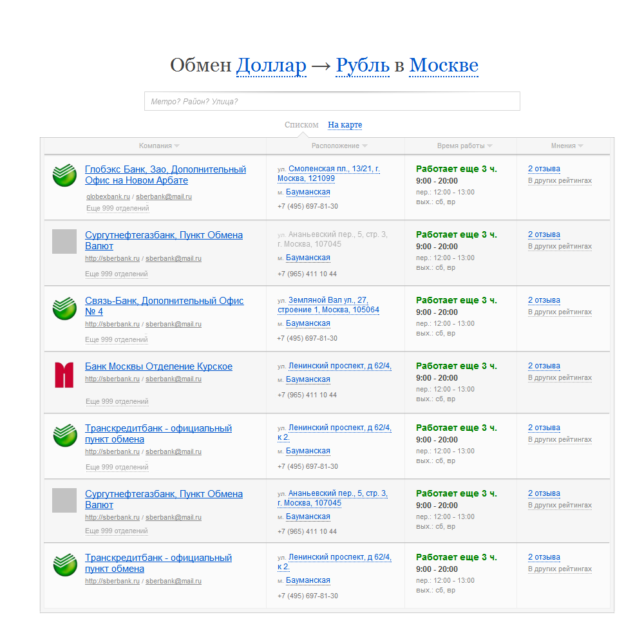Click the green logo beside Глобэкс Банк
Viewport: 644px width, 644px height.
pos(64,175)
